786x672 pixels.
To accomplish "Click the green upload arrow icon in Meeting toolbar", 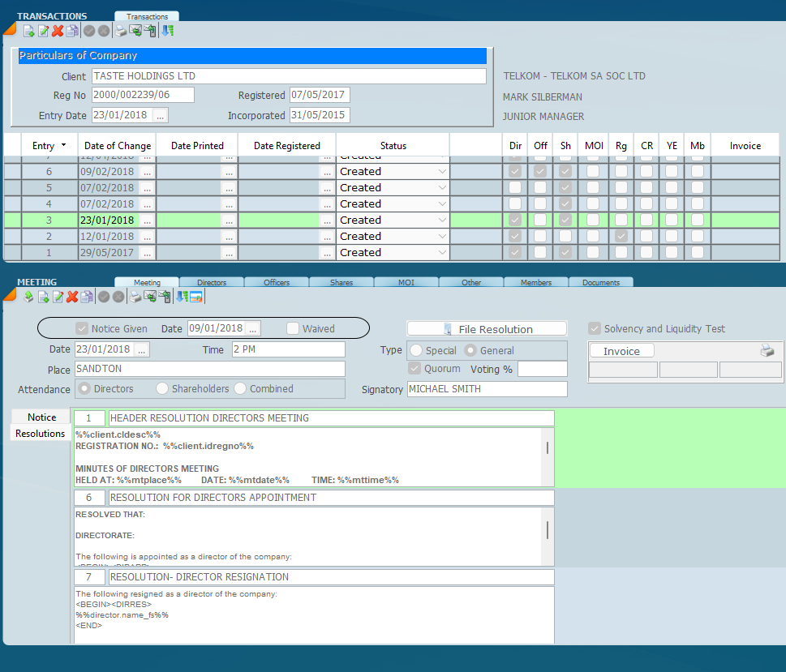I will (x=29, y=297).
